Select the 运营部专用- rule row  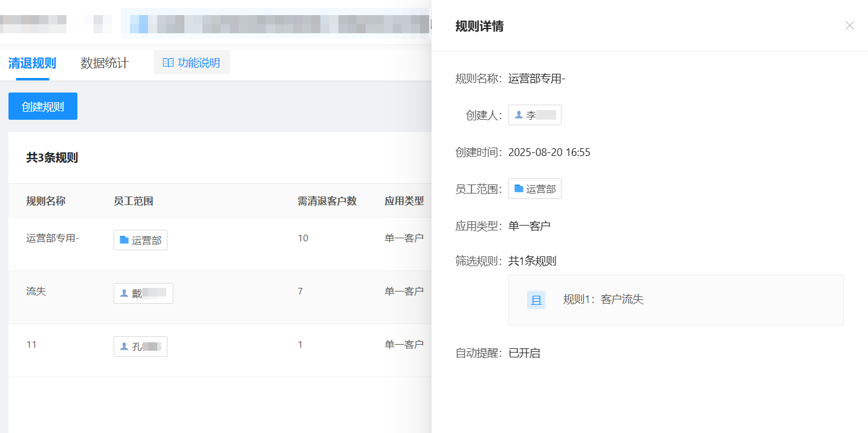tap(220, 244)
